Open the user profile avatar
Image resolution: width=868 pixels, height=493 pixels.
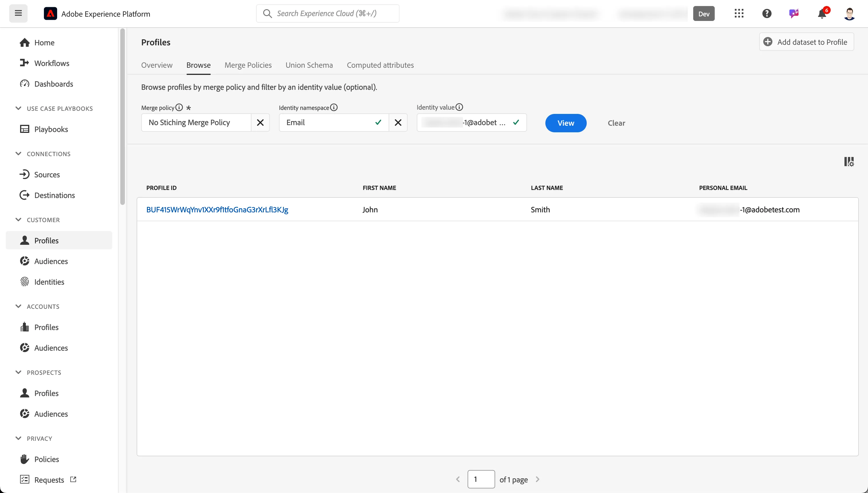849,13
